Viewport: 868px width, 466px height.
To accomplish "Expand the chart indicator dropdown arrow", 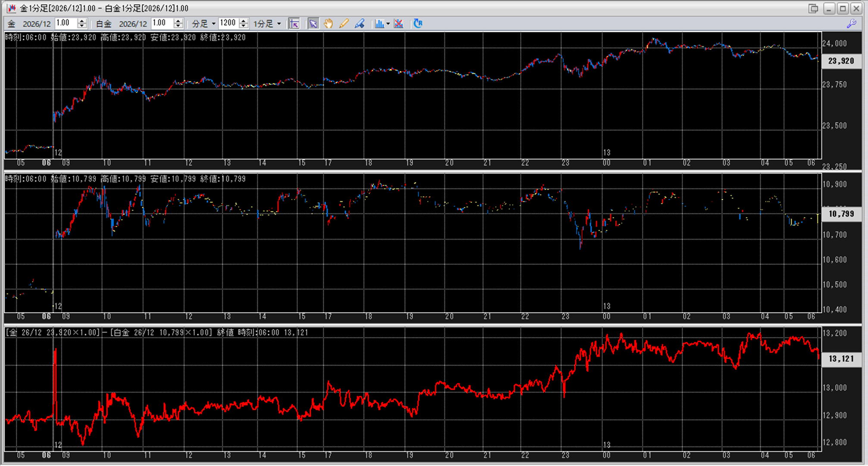I will (388, 24).
